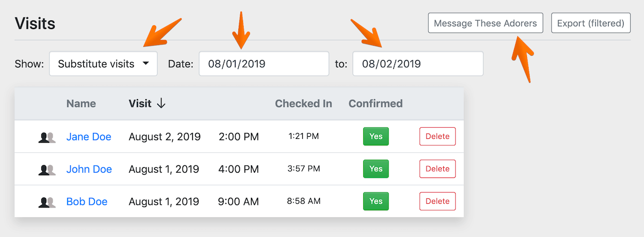Toggle the confirmed Yes for Jane Doe
The width and height of the screenshot is (644, 237).
coord(376,137)
